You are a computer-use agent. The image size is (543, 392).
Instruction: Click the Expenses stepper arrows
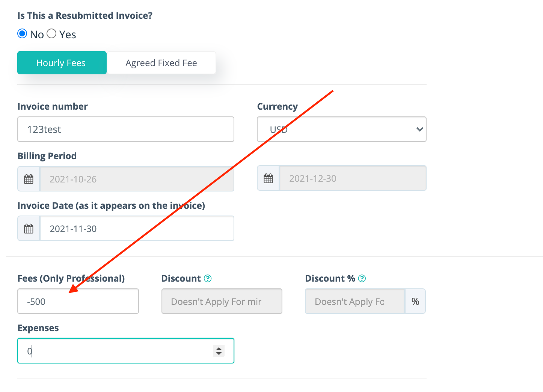click(x=219, y=351)
